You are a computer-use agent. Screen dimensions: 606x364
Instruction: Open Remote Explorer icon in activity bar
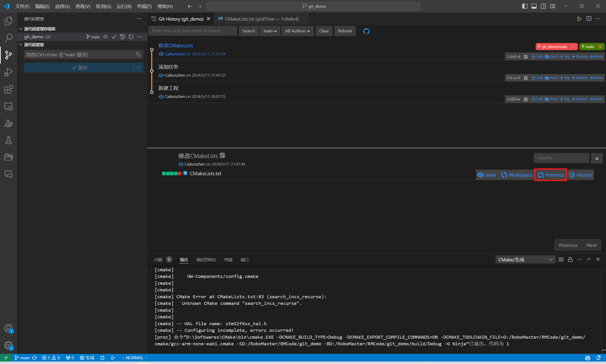click(x=8, y=106)
